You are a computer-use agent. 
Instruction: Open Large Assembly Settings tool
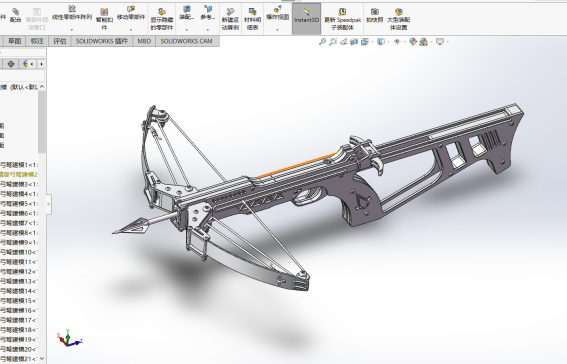(x=398, y=20)
